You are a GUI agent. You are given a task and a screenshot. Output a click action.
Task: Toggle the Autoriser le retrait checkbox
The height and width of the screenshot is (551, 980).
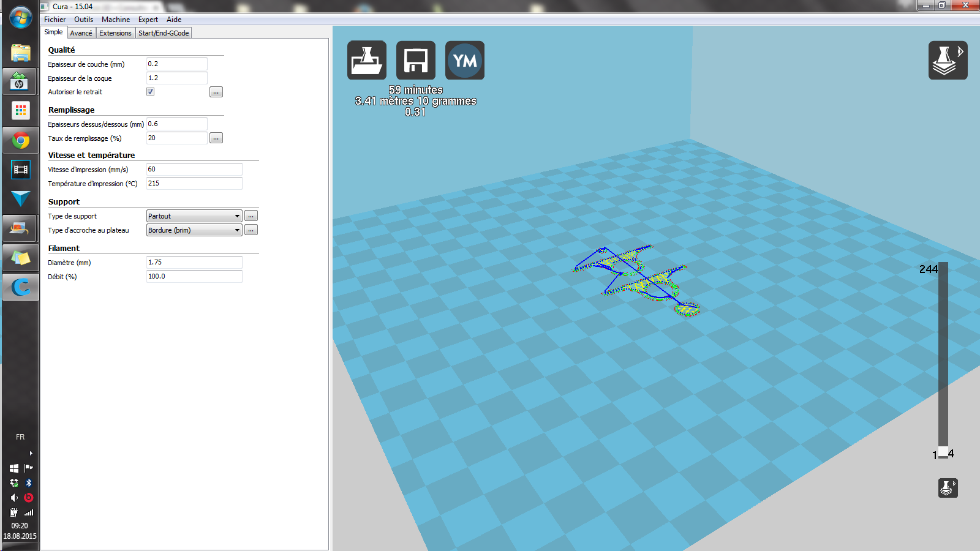[x=150, y=92]
